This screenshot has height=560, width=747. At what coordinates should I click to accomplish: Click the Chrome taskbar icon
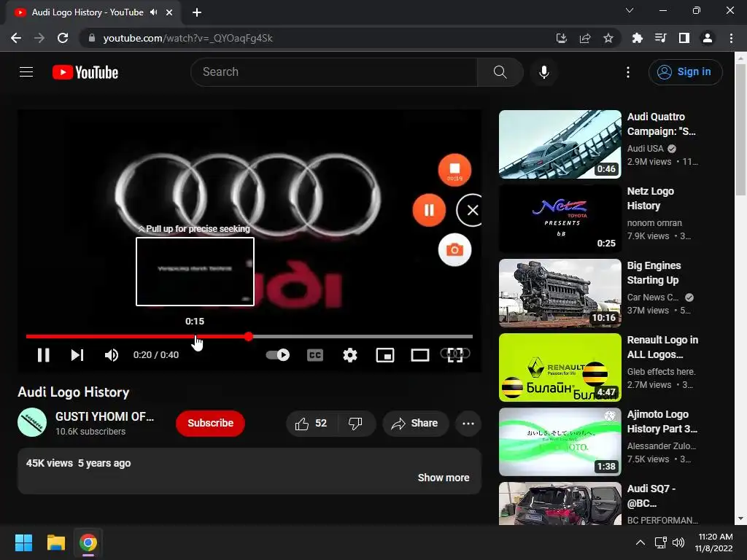(x=88, y=542)
